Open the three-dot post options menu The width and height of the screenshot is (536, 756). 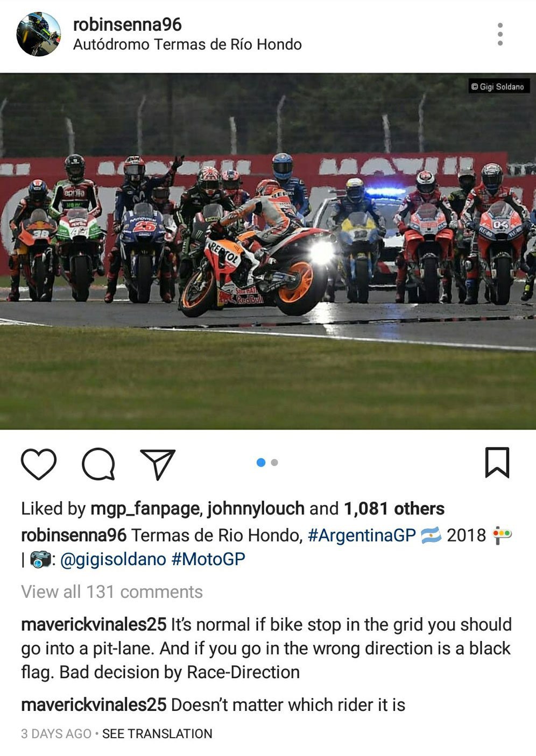(500, 34)
